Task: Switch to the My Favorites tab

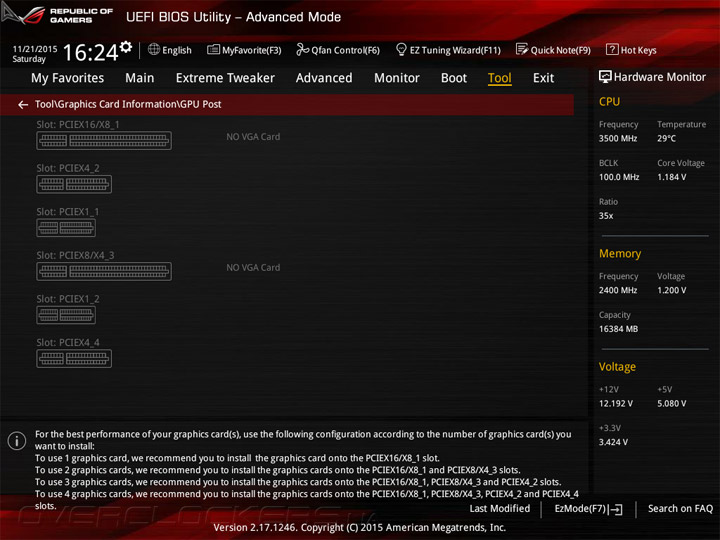Action: tap(68, 78)
